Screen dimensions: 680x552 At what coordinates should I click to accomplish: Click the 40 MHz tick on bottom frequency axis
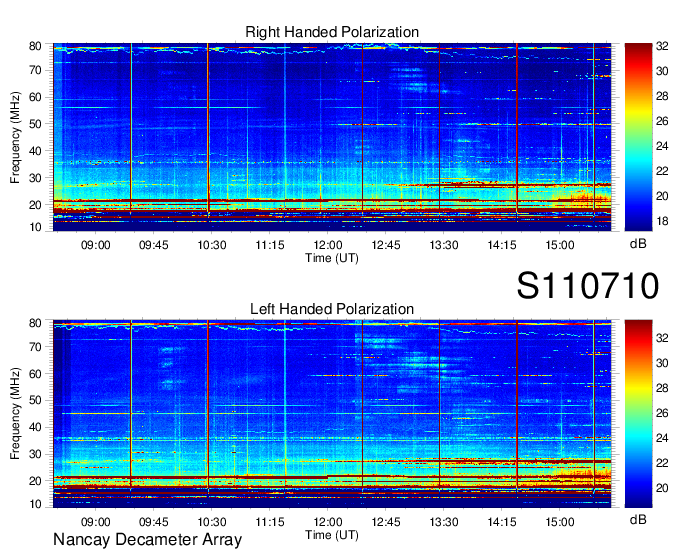[35, 427]
